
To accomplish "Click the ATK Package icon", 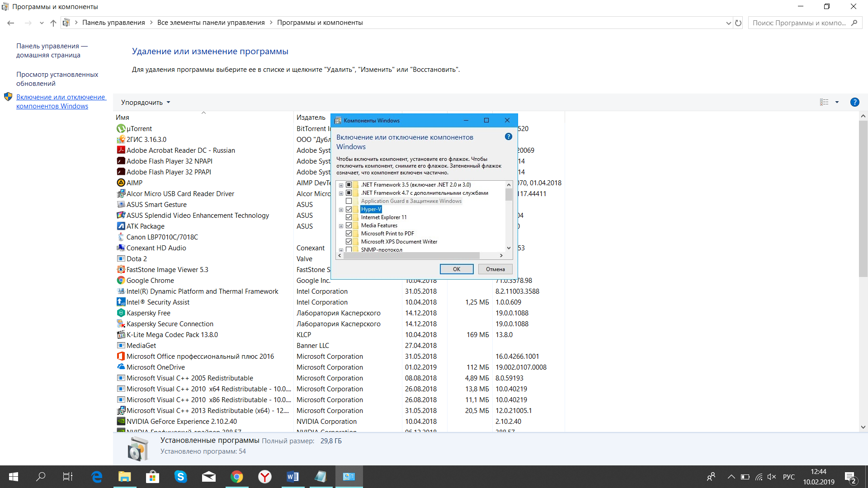I will tap(121, 226).
